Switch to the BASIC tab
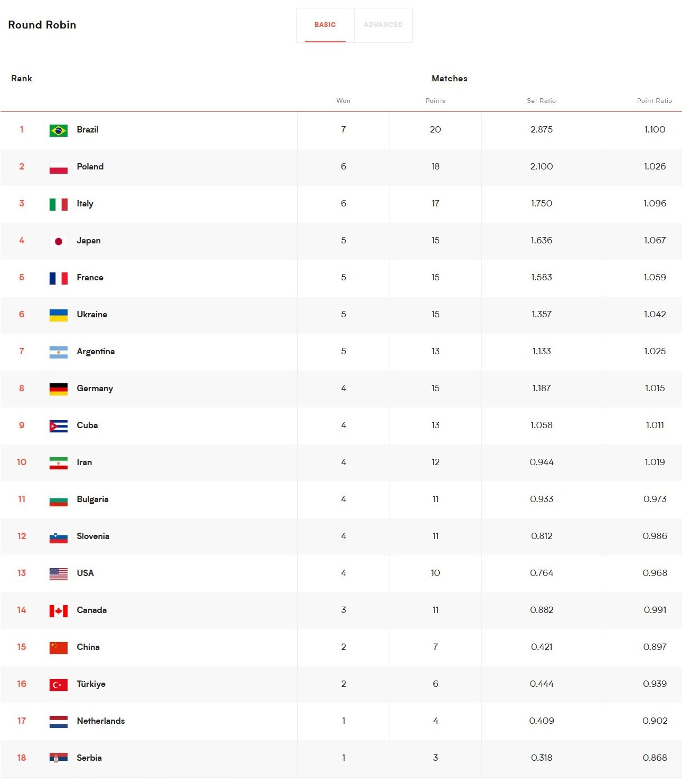Viewport: 682px width, 784px height. pyautogui.click(x=325, y=25)
